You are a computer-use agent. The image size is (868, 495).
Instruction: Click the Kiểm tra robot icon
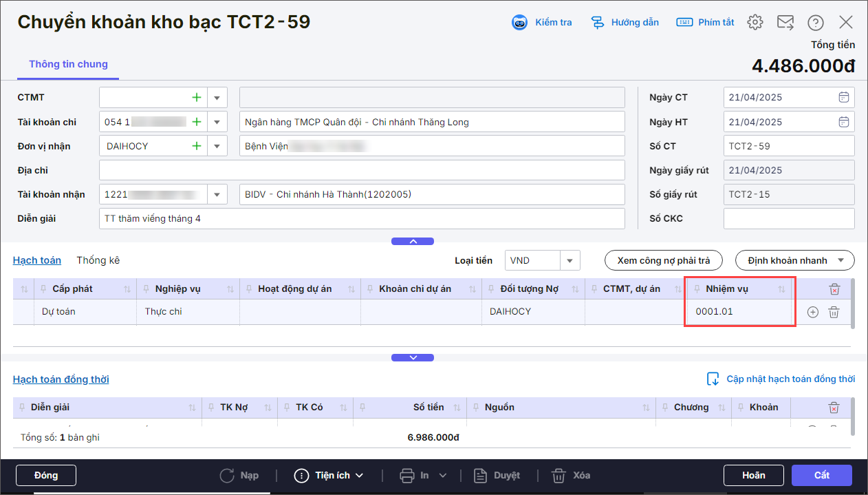click(519, 22)
